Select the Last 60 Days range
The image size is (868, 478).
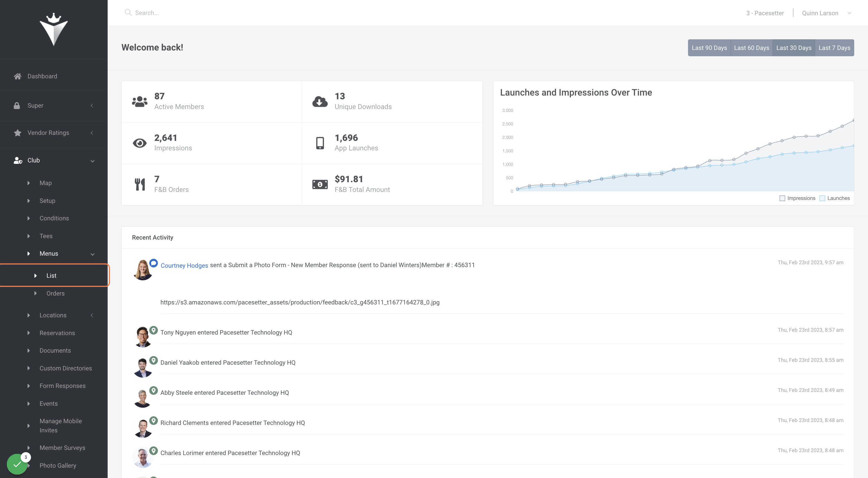[x=751, y=48]
